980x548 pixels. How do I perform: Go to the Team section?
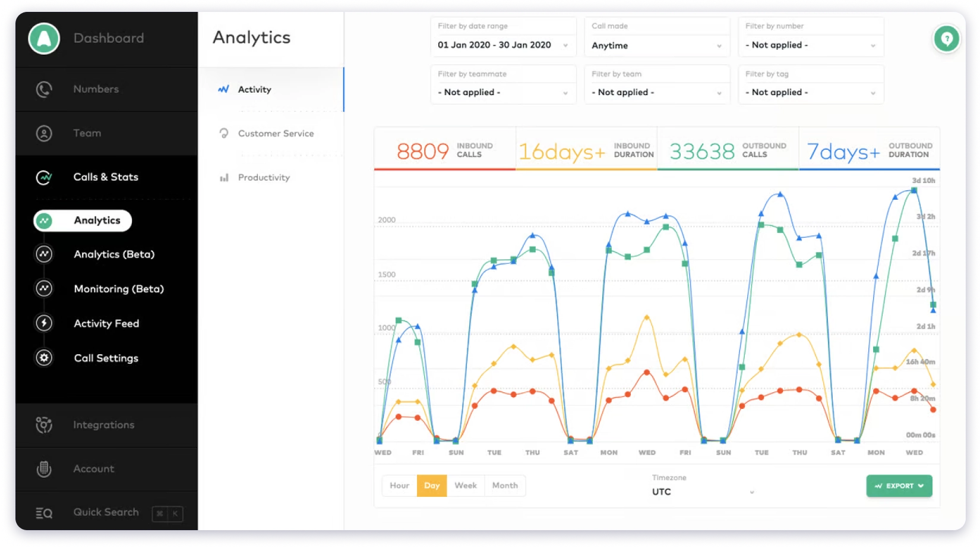(x=107, y=133)
